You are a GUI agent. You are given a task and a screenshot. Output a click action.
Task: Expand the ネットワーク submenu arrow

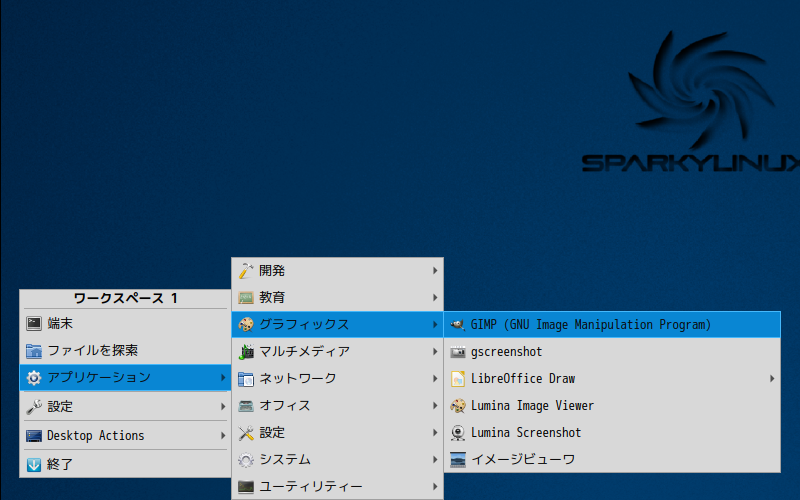(x=435, y=379)
